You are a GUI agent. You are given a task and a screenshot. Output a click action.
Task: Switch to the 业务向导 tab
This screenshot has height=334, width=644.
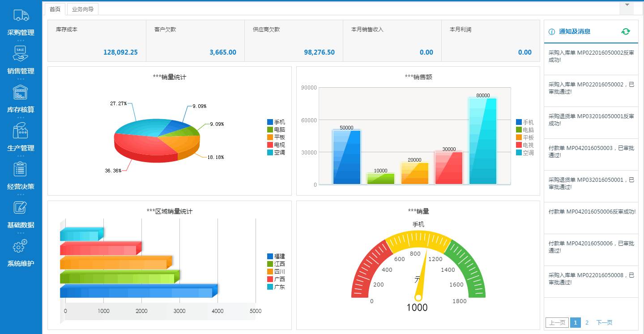point(83,9)
